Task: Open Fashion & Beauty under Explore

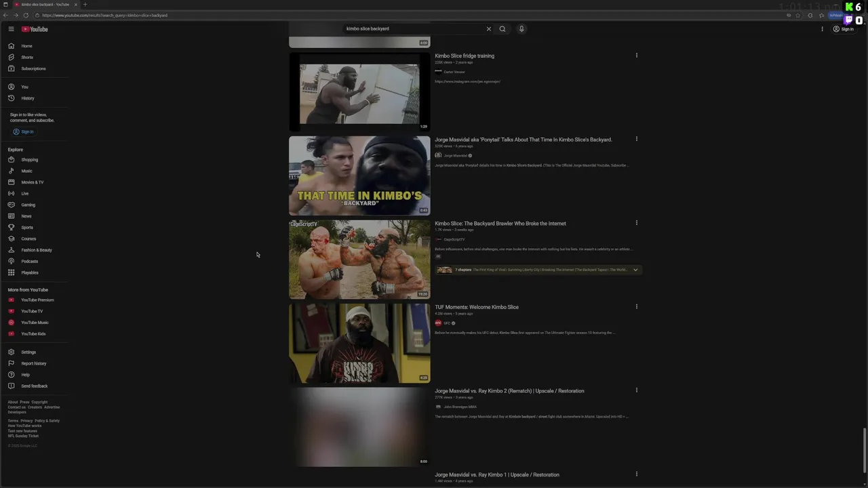Action: tap(34, 250)
